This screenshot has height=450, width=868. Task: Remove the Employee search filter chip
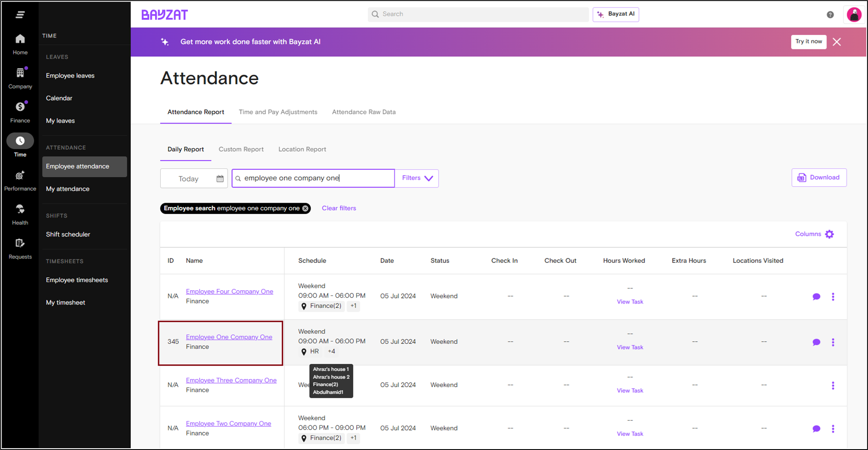point(305,208)
